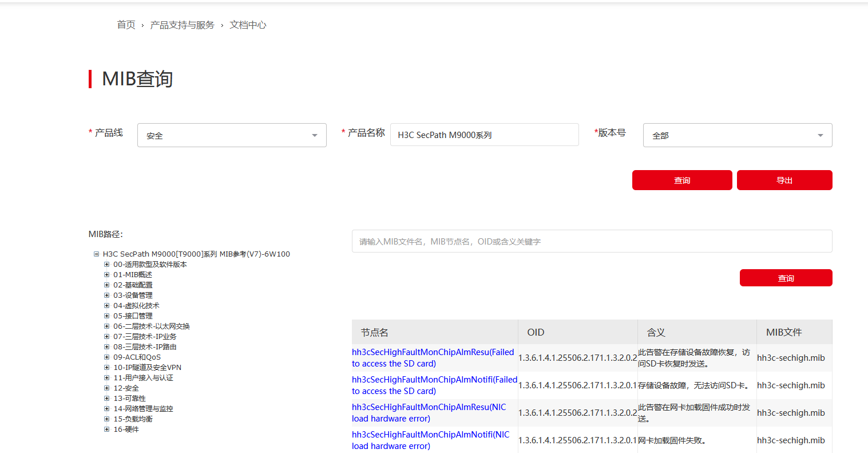Expand the 04-虚拟化技术 node
This screenshot has width=868, height=453.
coord(106,306)
